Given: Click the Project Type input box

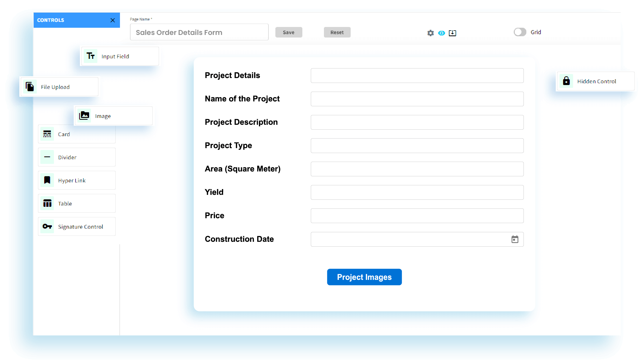Looking at the screenshot, I should click(x=417, y=145).
